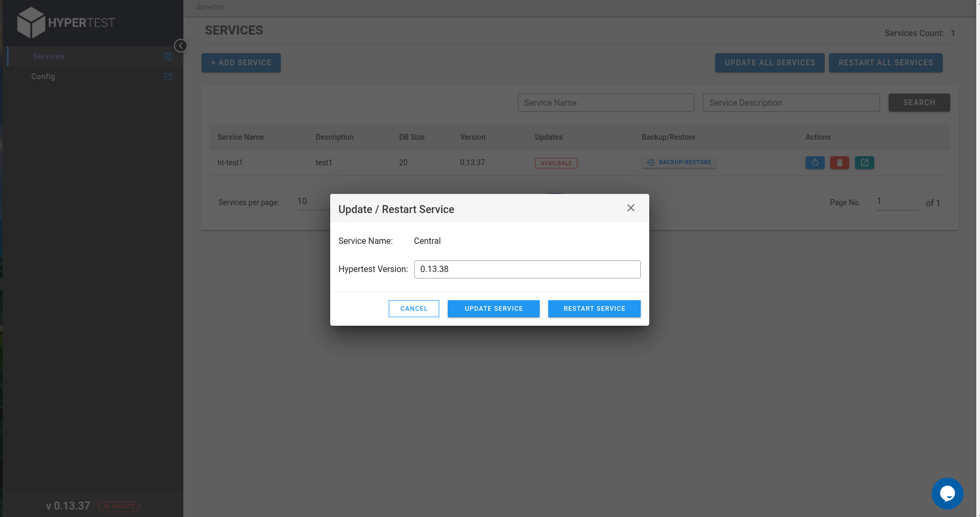Click the AVAILBALE updates chip
980x517 pixels.
(556, 163)
